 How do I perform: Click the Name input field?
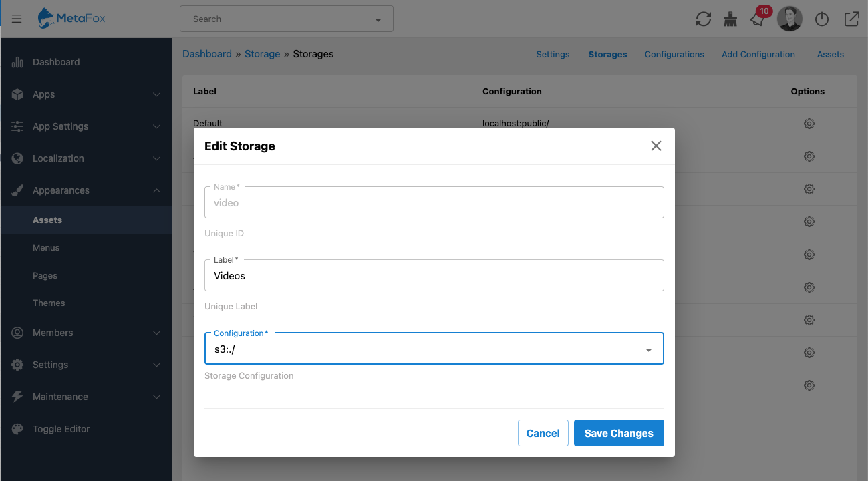pos(434,202)
